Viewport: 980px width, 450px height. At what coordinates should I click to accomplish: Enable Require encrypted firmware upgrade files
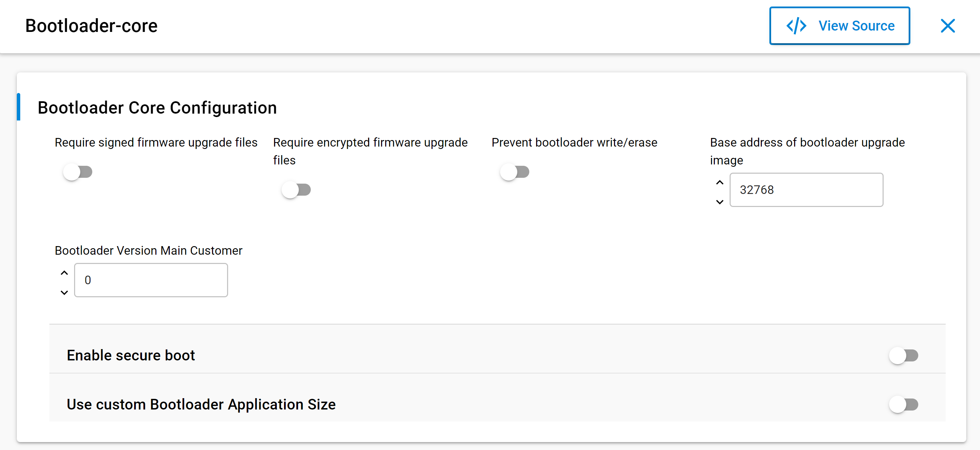click(x=296, y=190)
